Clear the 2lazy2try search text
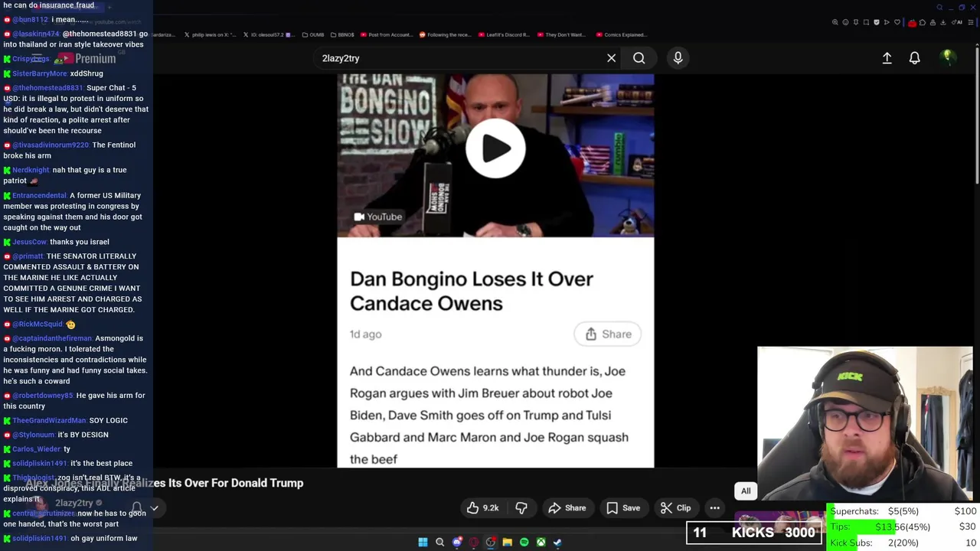 tap(611, 58)
